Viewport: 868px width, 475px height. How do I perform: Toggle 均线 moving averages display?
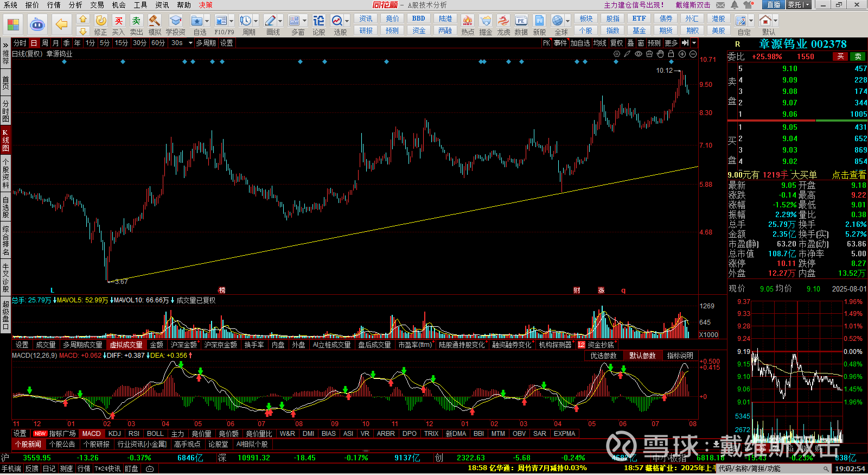coord(599,43)
